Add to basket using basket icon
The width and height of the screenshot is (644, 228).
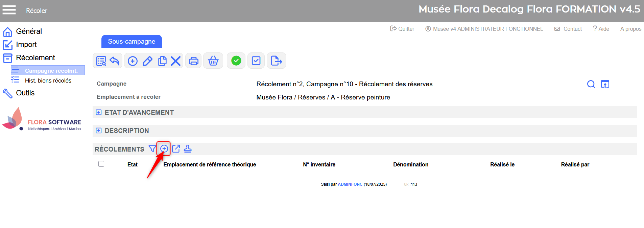213,61
